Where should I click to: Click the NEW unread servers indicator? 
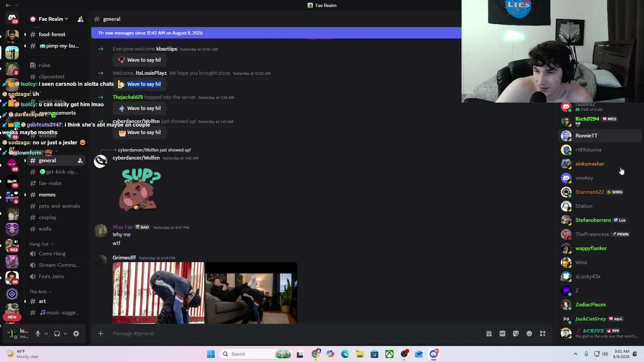(x=12, y=317)
